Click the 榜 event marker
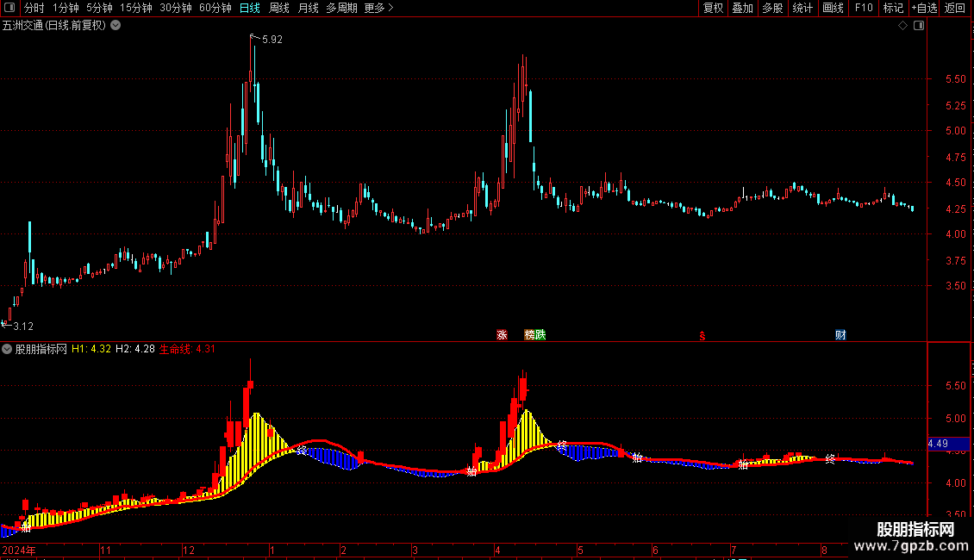The height and width of the screenshot is (560, 974). [x=530, y=334]
